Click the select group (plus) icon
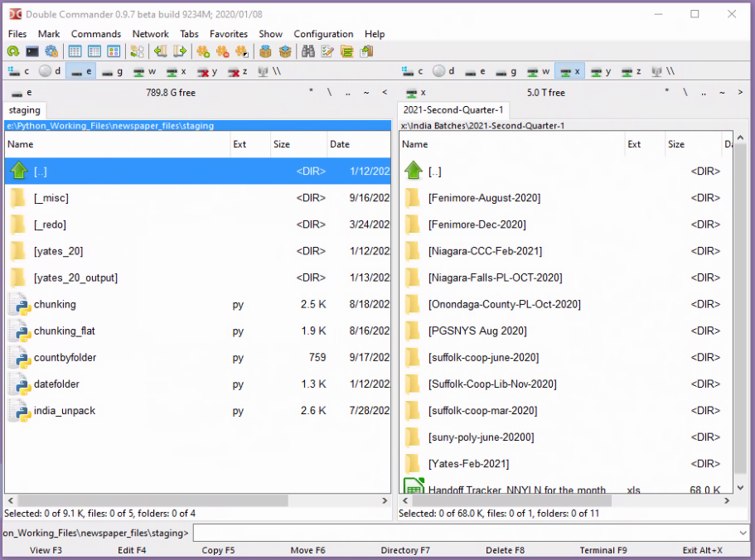The height and width of the screenshot is (560, 755). click(x=203, y=51)
